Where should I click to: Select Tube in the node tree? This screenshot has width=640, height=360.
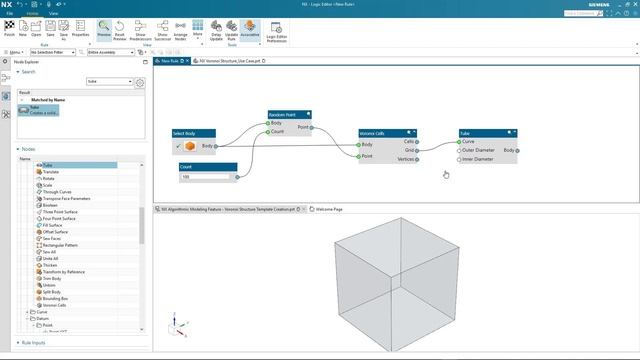pos(77,165)
